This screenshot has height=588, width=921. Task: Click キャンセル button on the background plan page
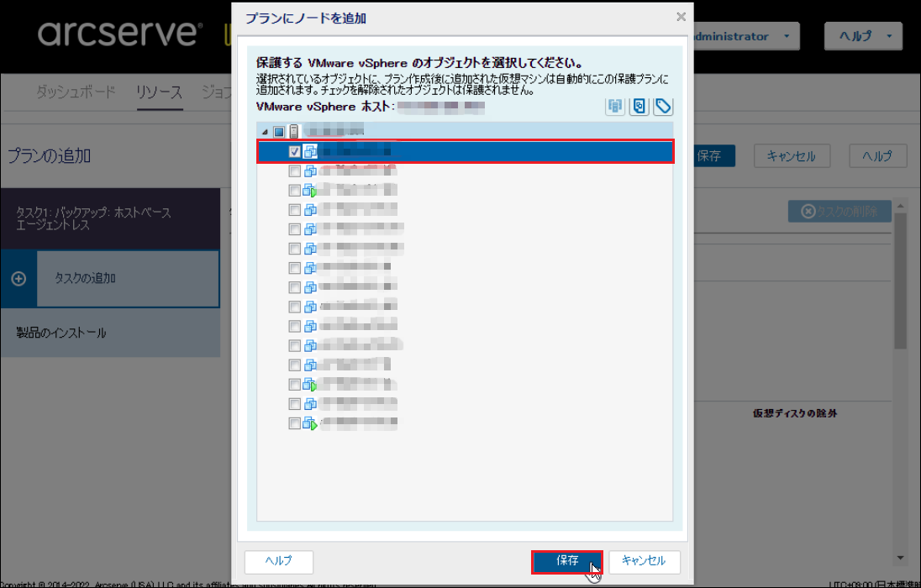coord(792,156)
